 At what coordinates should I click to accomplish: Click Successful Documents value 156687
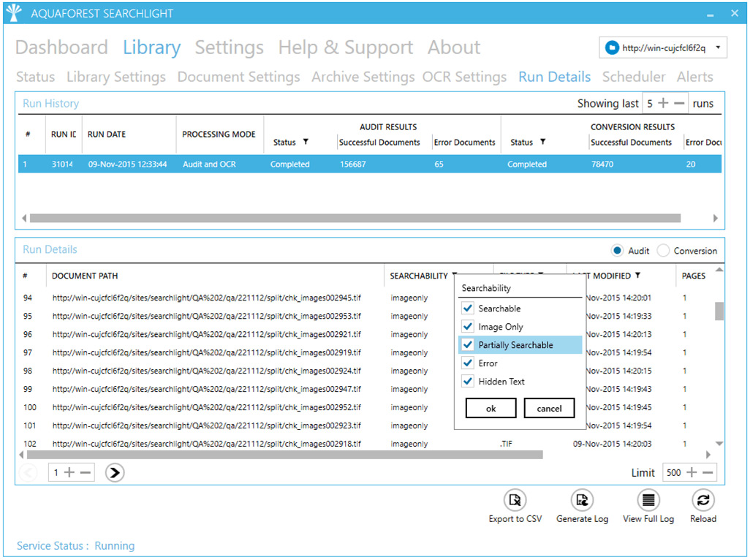pyautogui.click(x=353, y=164)
